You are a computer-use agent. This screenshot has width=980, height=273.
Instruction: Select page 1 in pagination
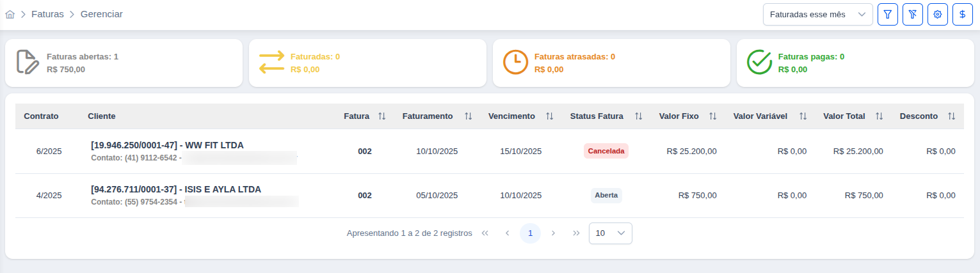coord(530,233)
